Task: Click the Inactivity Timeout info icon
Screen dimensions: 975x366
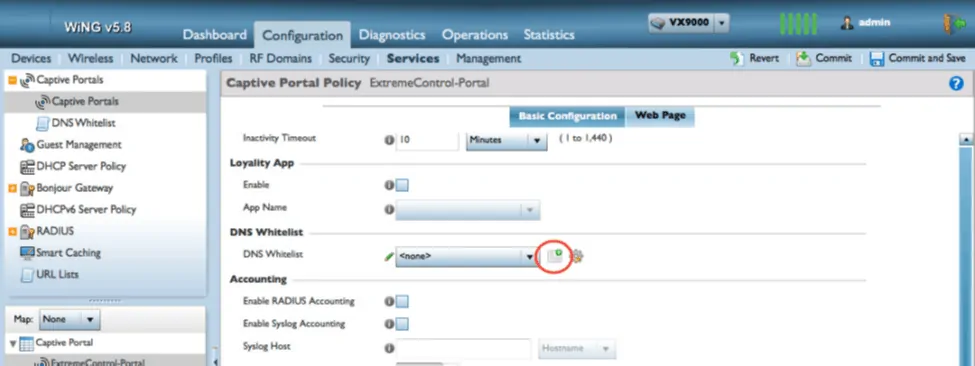Action: [x=389, y=140]
